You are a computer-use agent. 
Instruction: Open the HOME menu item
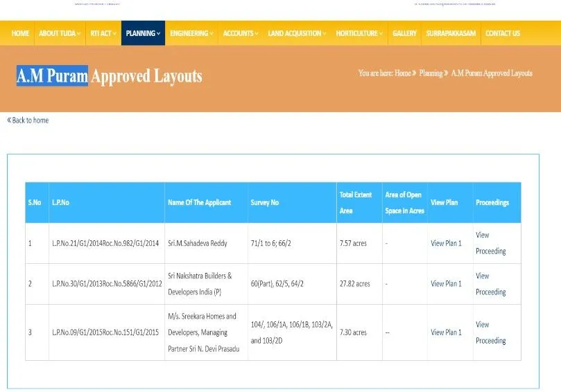point(20,33)
